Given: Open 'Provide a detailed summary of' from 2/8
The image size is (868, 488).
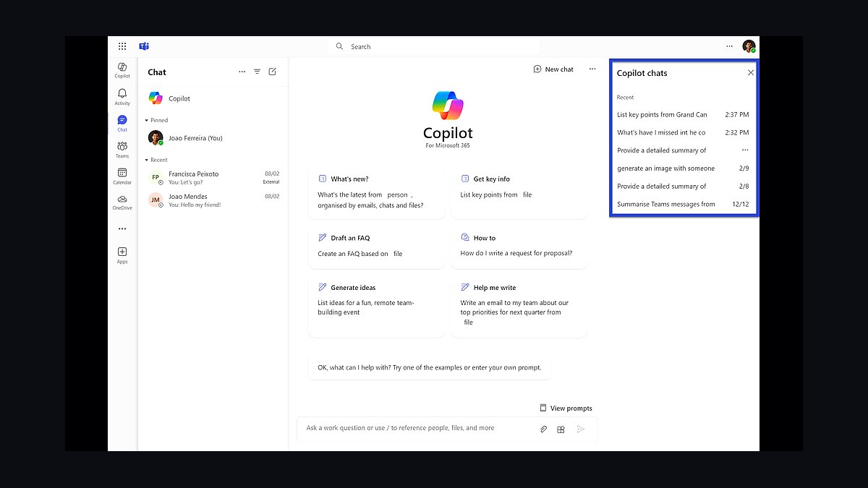Looking at the screenshot, I should (x=683, y=187).
